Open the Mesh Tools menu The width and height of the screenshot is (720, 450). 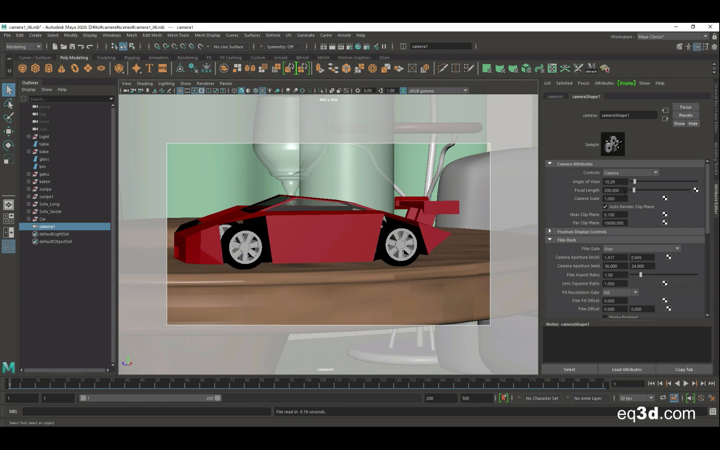tap(178, 35)
